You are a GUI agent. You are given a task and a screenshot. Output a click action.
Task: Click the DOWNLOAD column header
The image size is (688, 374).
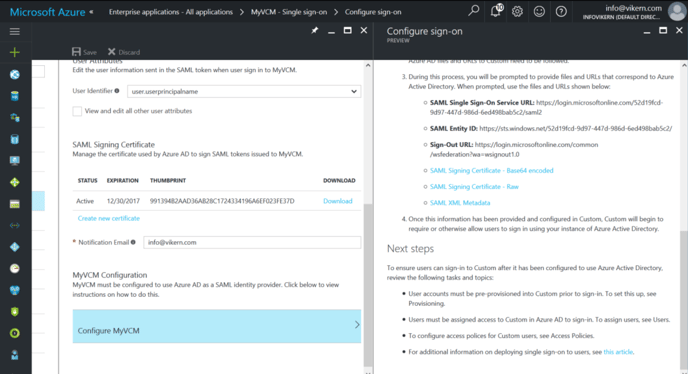(339, 180)
